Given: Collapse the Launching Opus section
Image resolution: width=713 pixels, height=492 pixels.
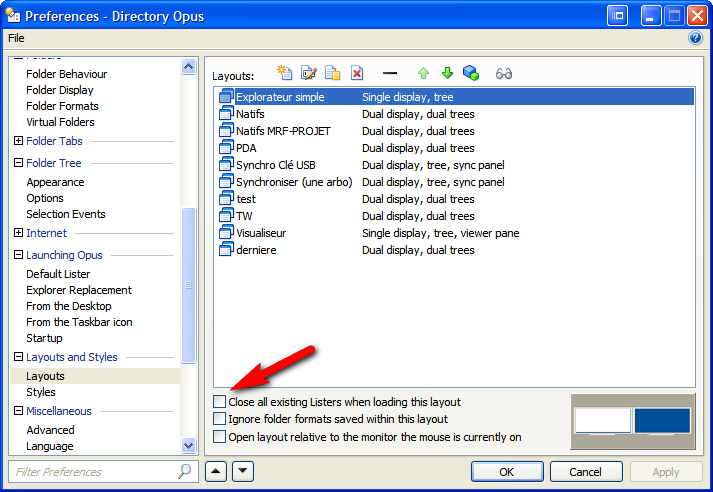Looking at the screenshot, I should click(x=18, y=255).
